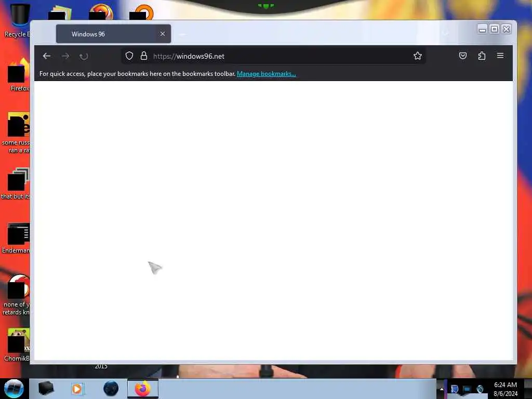View site security via the padlock icon
Viewport: 532px width, 399px height.
point(144,56)
